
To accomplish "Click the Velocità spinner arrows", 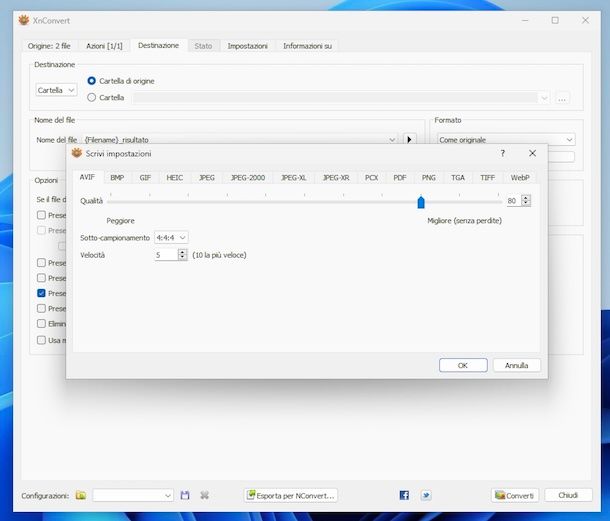I will coord(182,255).
